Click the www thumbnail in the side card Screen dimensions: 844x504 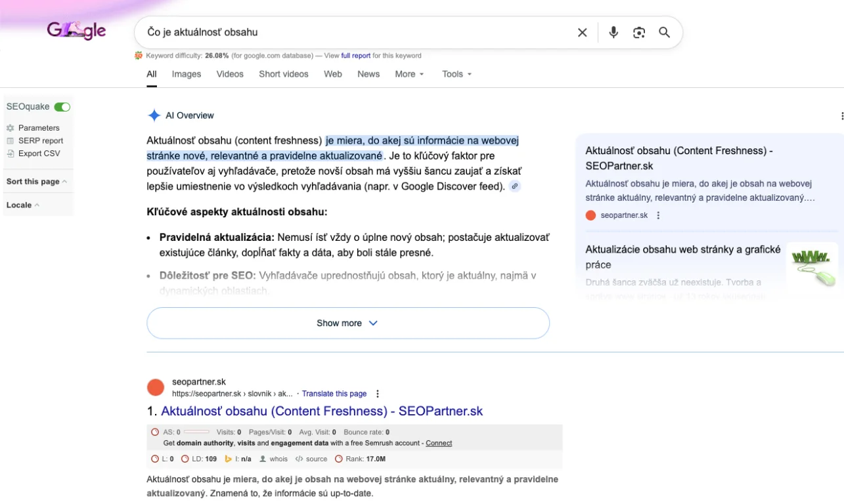coord(812,266)
